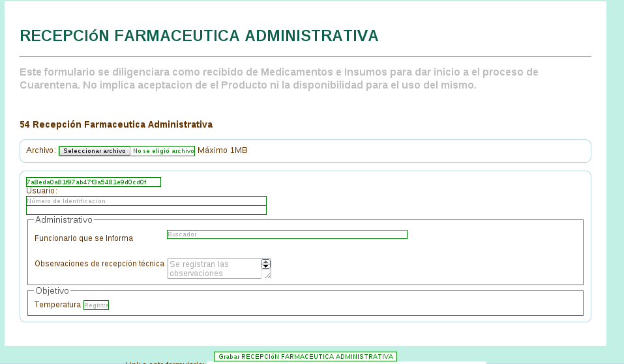Focus the Temperatura Registra field

[97, 305]
